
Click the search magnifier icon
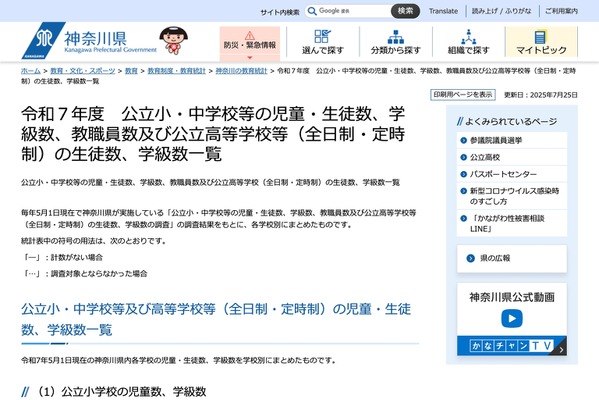312,11
